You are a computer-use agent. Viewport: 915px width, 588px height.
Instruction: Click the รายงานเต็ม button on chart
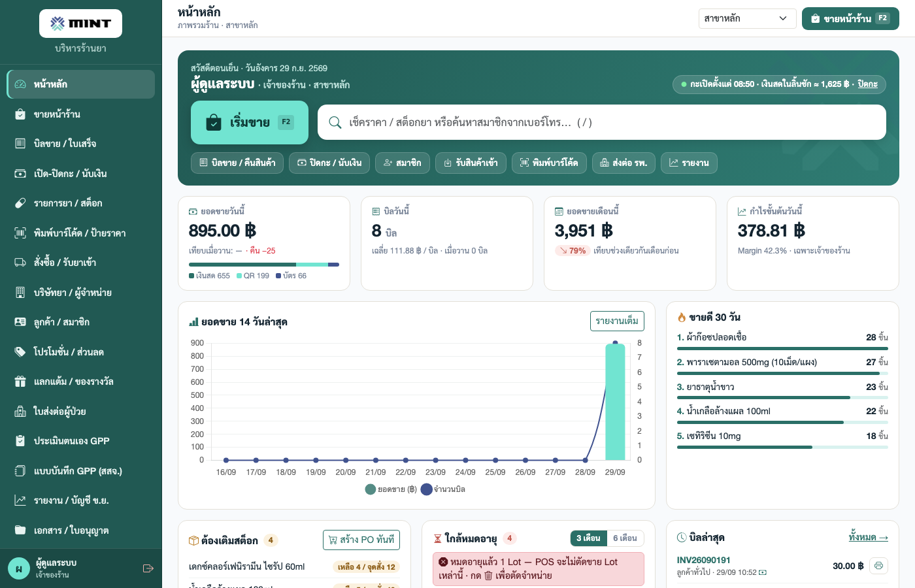(x=617, y=321)
